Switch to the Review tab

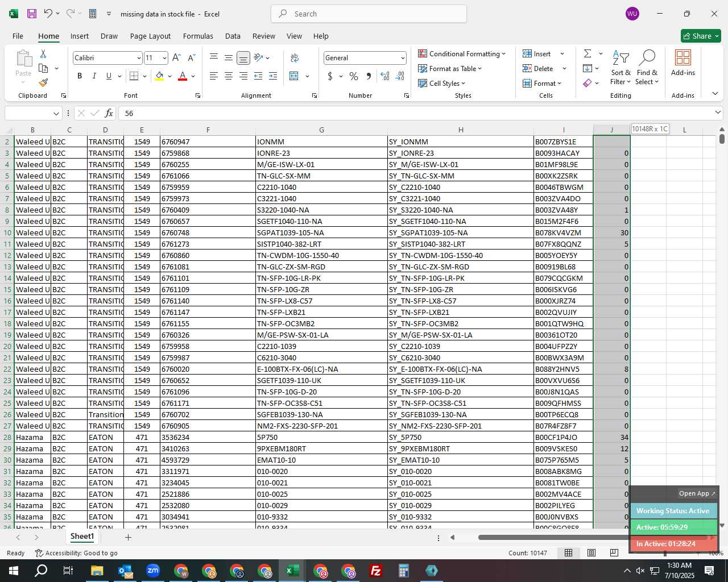[x=264, y=36]
